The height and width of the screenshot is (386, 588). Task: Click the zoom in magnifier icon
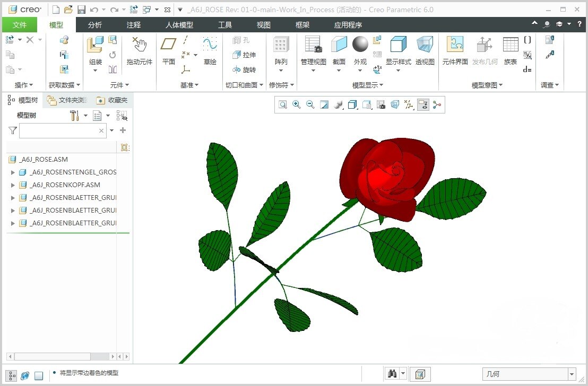[296, 104]
